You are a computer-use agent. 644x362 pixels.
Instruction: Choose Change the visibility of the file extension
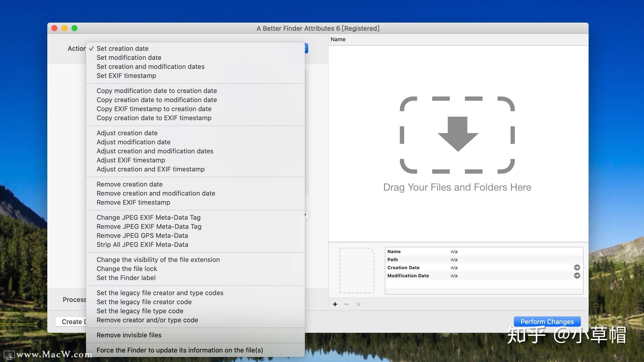click(195, 260)
